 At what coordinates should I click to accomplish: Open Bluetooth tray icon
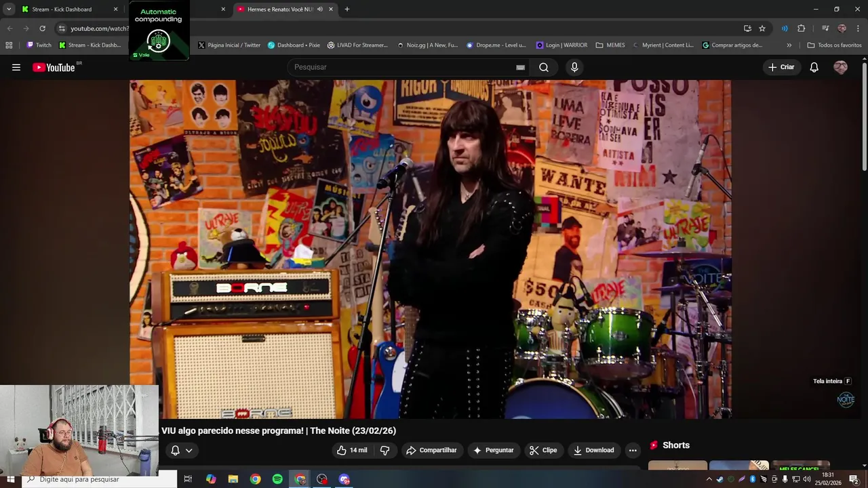point(753,479)
